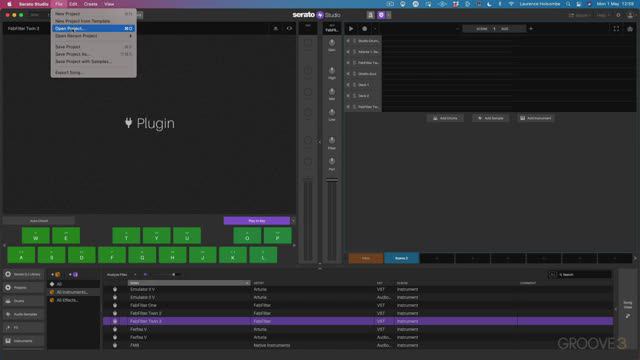Click the plug icon on the FabFilter One row
This screenshot has width=640, height=360.
click(115, 305)
